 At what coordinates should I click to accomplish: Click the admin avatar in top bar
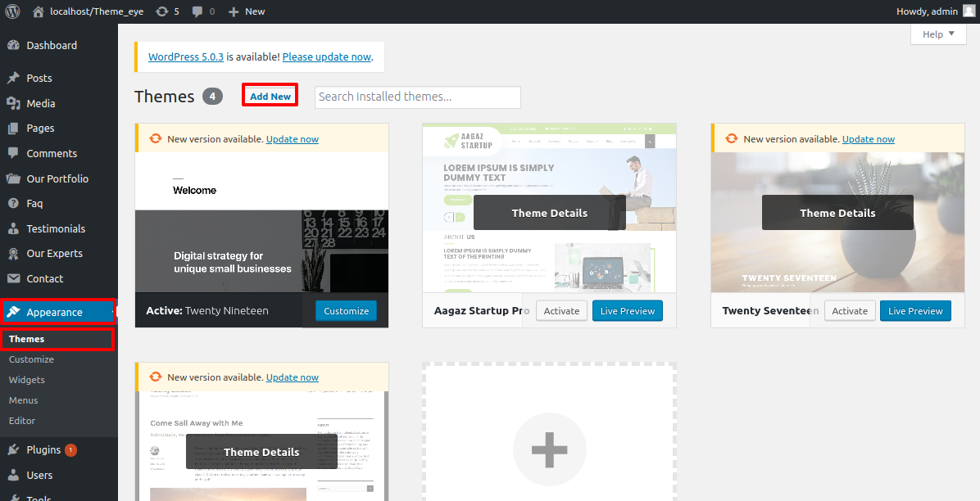pos(969,11)
